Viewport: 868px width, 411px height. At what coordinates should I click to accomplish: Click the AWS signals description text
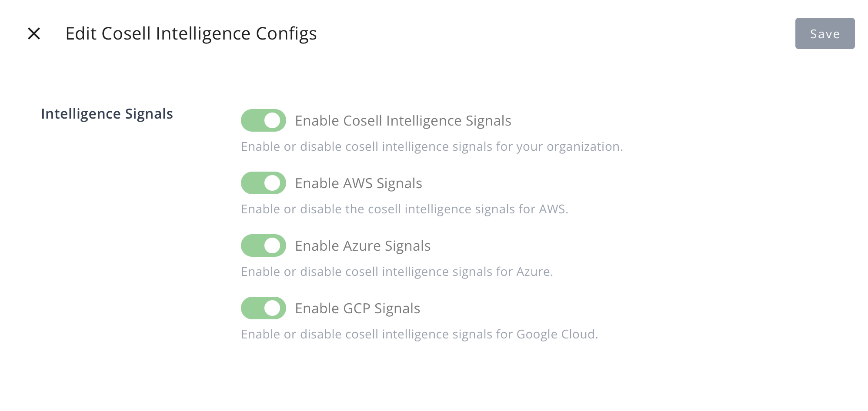(404, 209)
